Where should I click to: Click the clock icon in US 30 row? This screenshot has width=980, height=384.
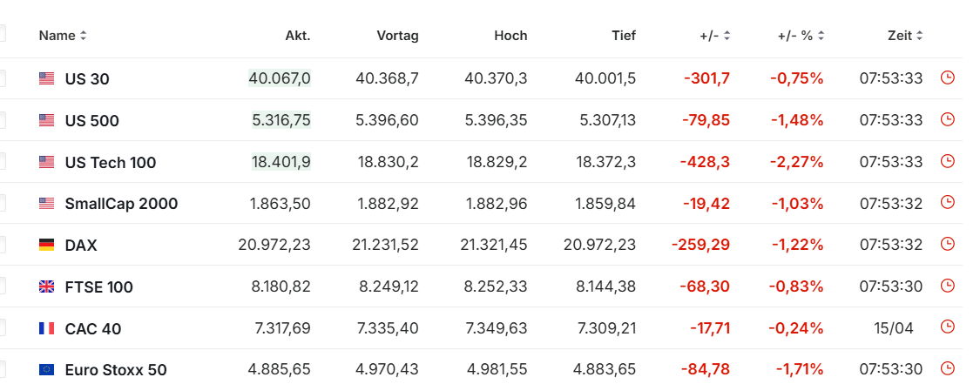(948, 77)
